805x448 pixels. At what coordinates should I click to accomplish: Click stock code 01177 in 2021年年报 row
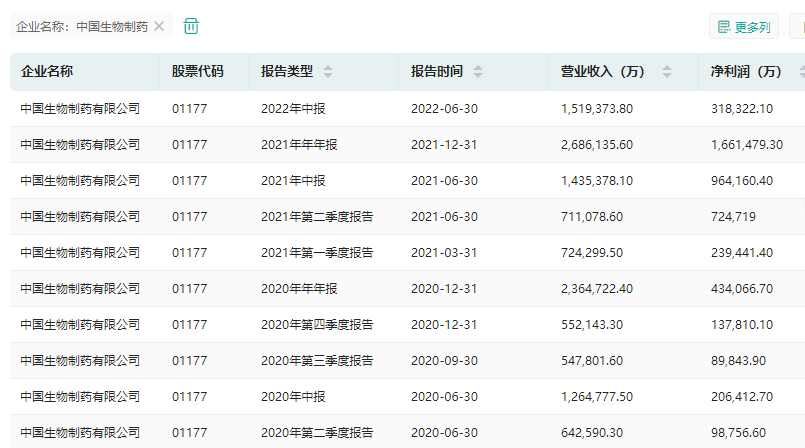(189, 145)
